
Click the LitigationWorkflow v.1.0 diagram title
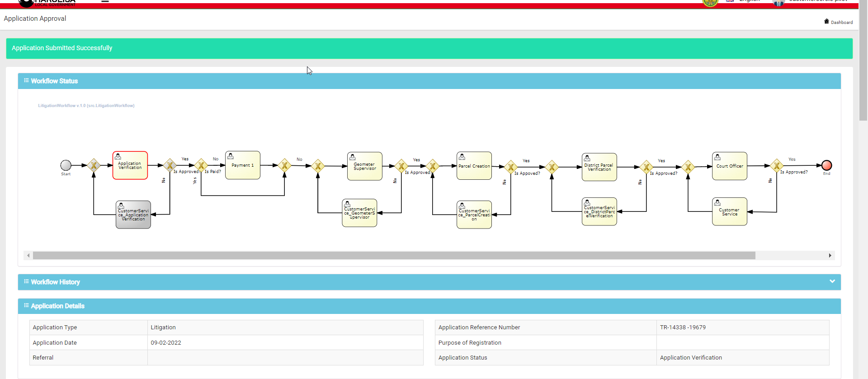(86, 106)
